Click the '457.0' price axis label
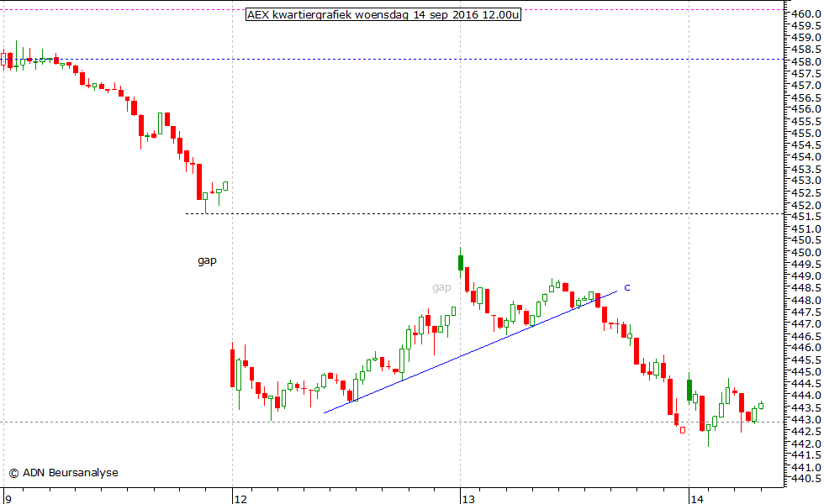824x504 pixels. point(806,85)
